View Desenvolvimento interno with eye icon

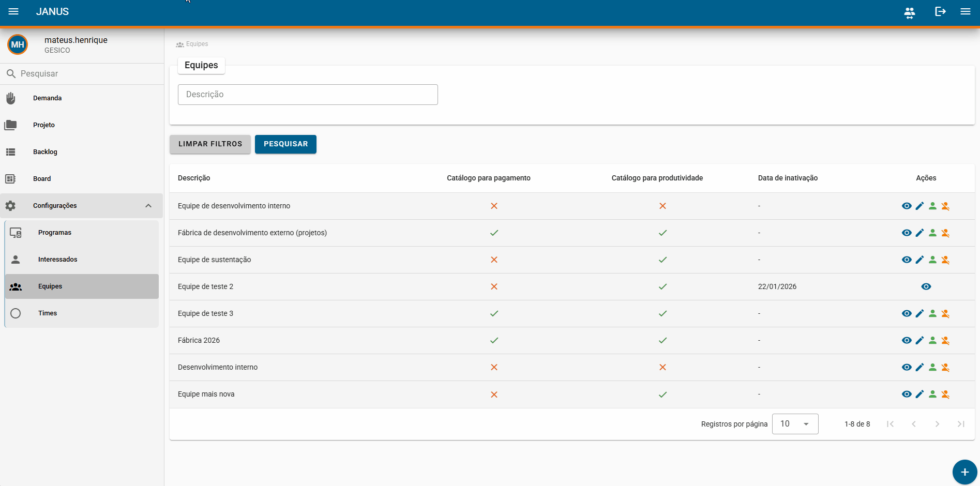[x=907, y=367]
